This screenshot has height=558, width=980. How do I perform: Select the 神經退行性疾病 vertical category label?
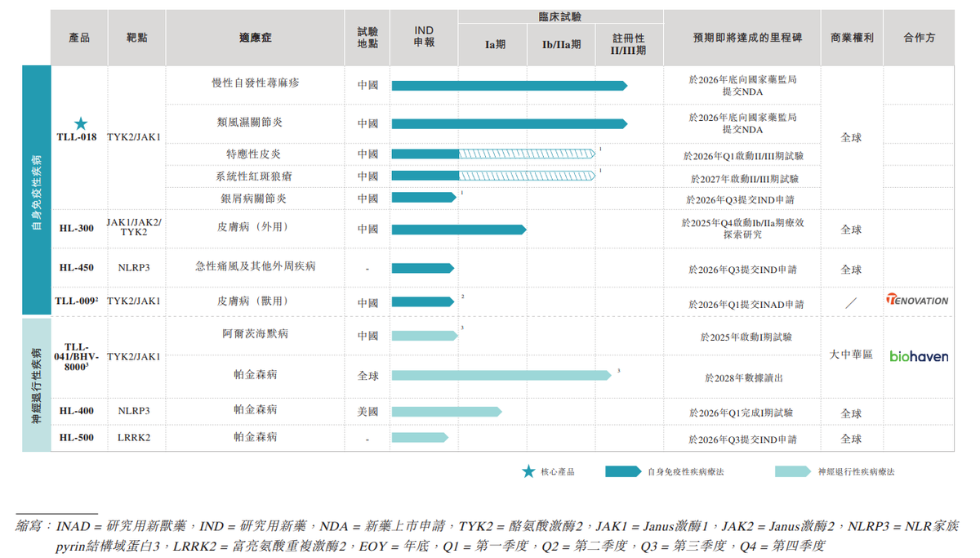(x=36, y=385)
